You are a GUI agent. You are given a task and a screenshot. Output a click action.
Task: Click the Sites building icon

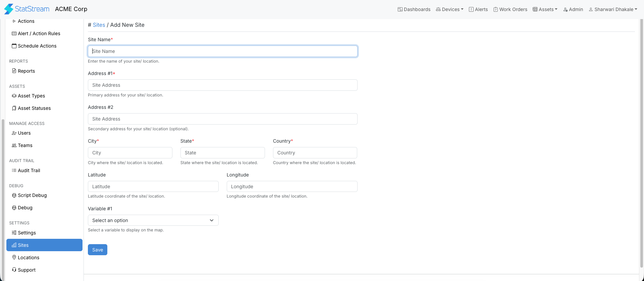[14, 245]
